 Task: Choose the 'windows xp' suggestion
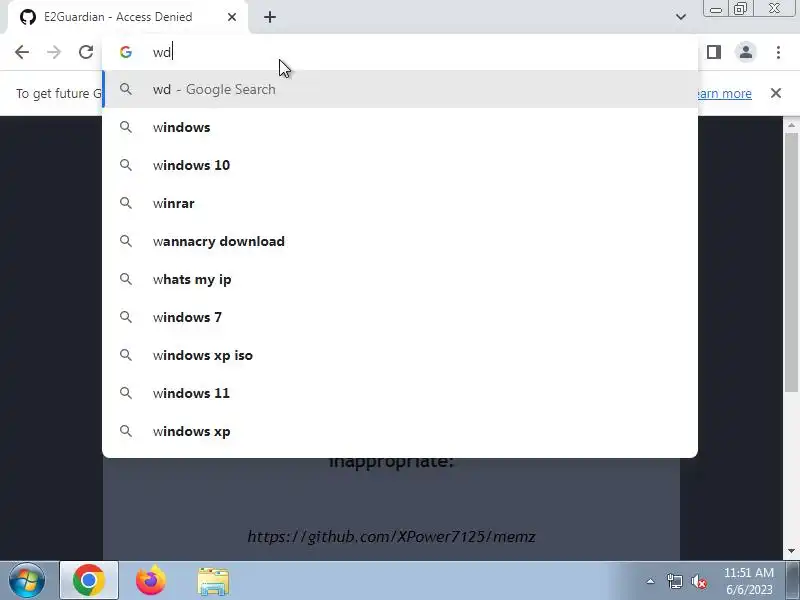point(400,431)
